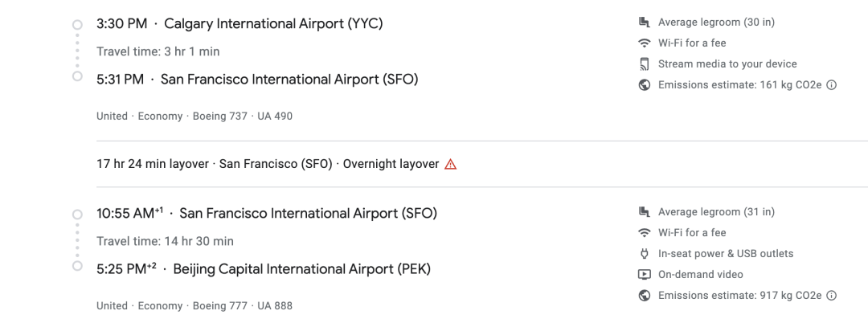Viewport: 868px width, 315px height.
Task: Click the Travel time: 14 hr 30 min text
Action: click(x=165, y=241)
